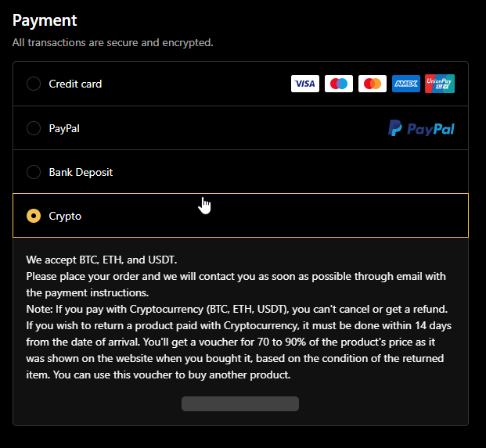Click the "Payment" section heading
Screen dimensions: 486x448
click(x=45, y=20)
